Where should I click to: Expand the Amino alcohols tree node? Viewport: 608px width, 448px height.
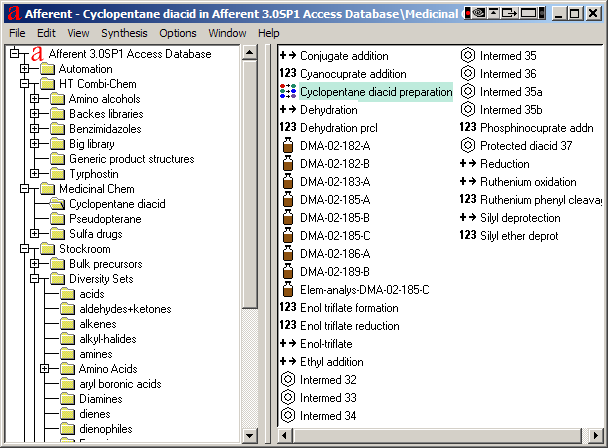tap(35, 99)
